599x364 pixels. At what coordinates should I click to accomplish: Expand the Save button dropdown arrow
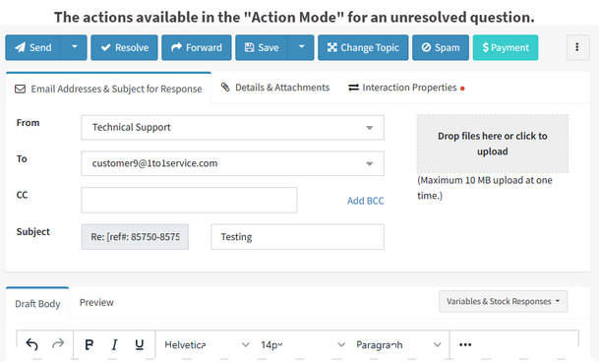click(x=301, y=47)
